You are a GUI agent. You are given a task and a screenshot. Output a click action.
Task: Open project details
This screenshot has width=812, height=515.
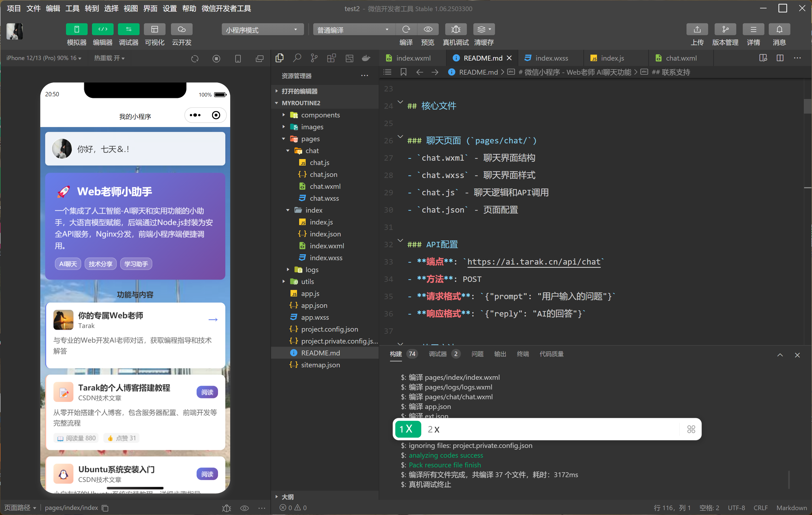click(753, 29)
